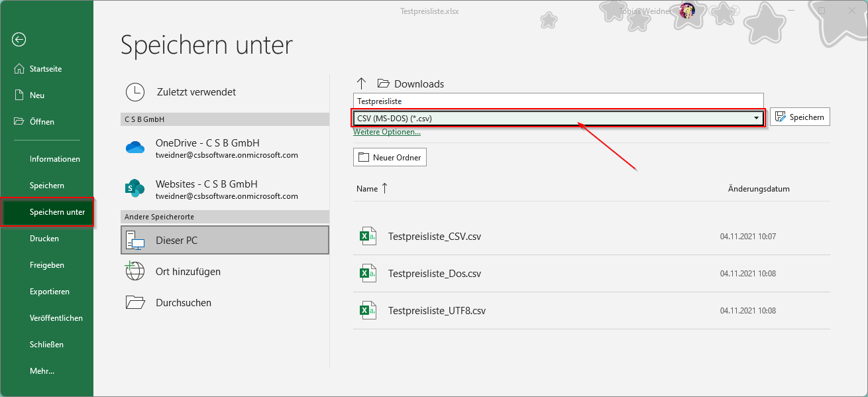Screen dimensions: 868x397
Task: Click the Downloads folder icon
Action: click(383, 84)
